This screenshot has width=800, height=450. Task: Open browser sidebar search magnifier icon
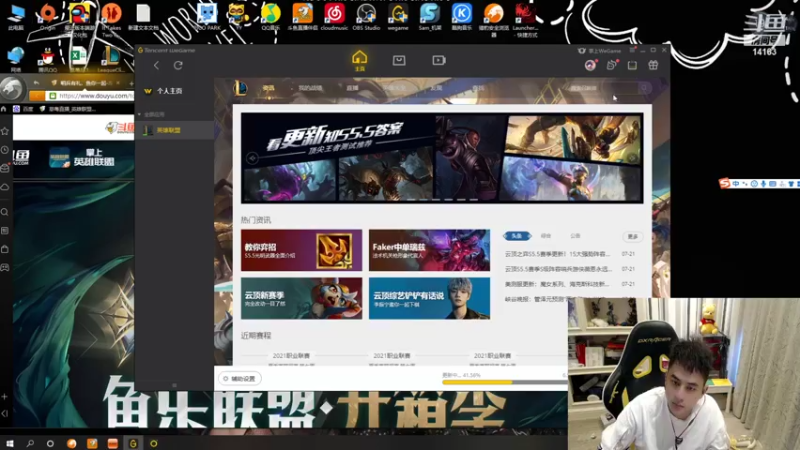click(5, 212)
